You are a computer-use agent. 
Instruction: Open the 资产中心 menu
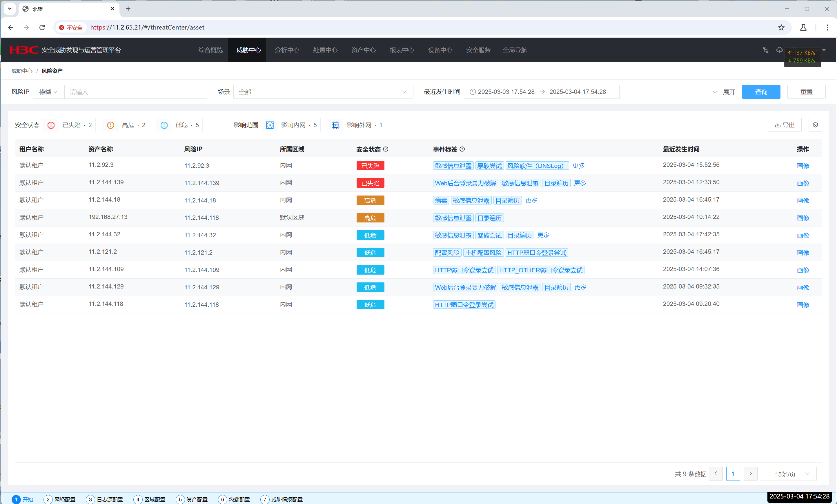click(364, 50)
